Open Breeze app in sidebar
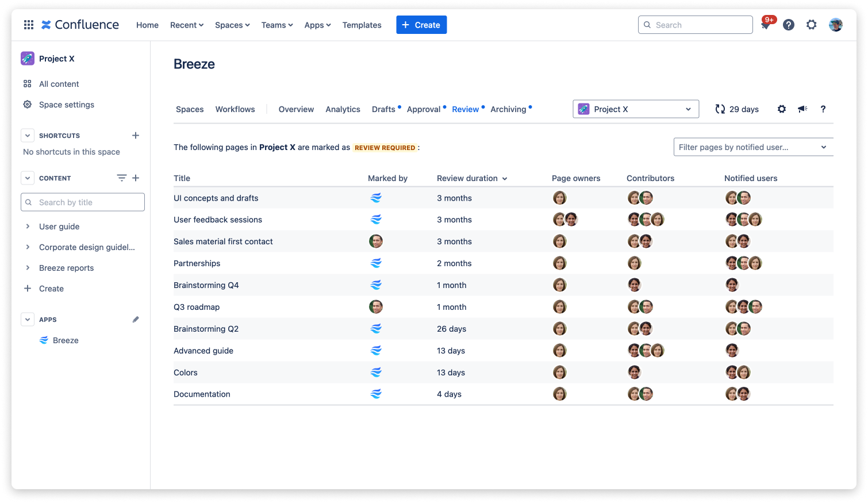The image size is (868, 503). [59, 340]
